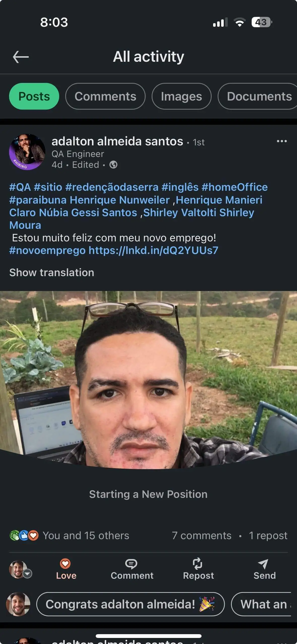Tap the #novoemprego hashtag
297x644 pixels.
click(x=47, y=250)
